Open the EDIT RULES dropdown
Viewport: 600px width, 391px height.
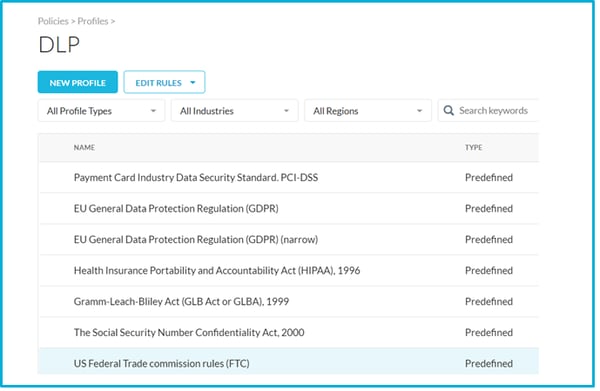(x=165, y=82)
